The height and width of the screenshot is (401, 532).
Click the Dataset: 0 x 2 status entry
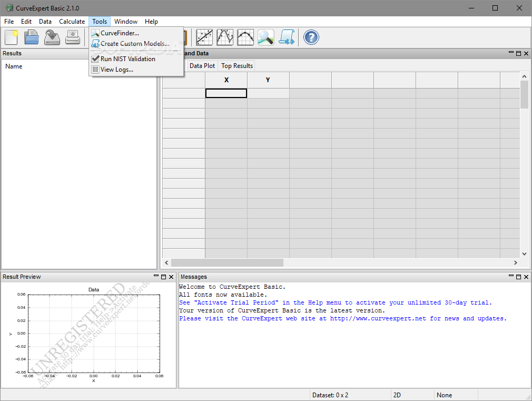330,395
